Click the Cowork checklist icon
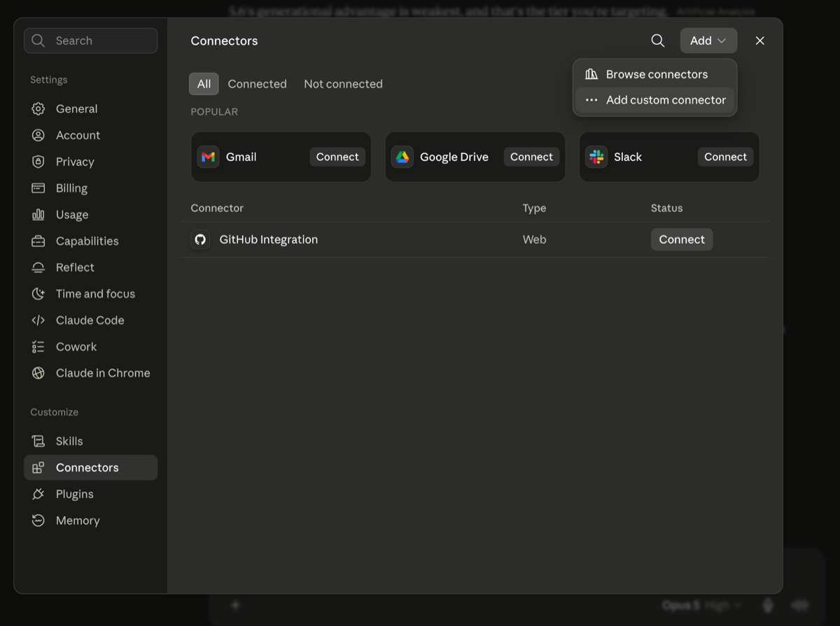The height and width of the screenshot is (626, 840). 38,347
